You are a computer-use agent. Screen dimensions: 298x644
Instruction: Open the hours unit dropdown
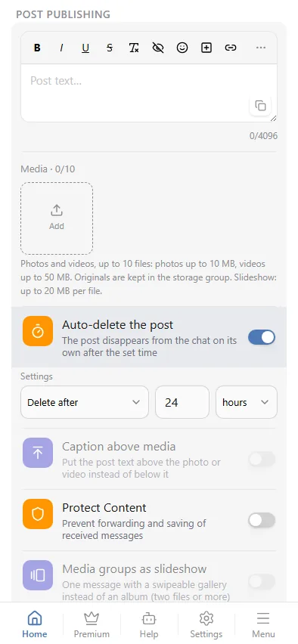coord(247,402)
